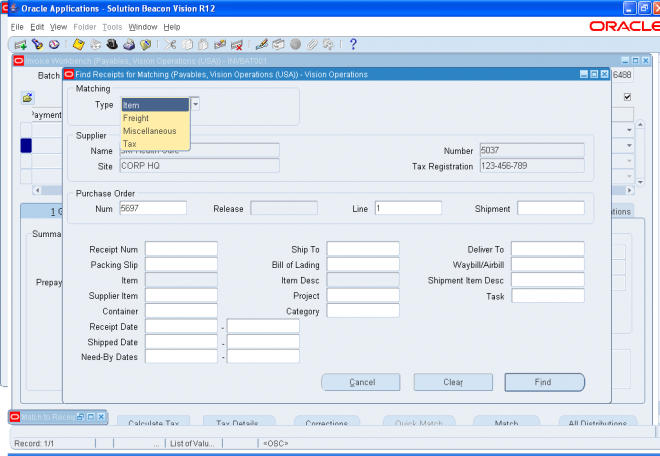This screenshot has height=456, width=660.
Task: Click the Edit Field pencil icon
Action: 261,44
